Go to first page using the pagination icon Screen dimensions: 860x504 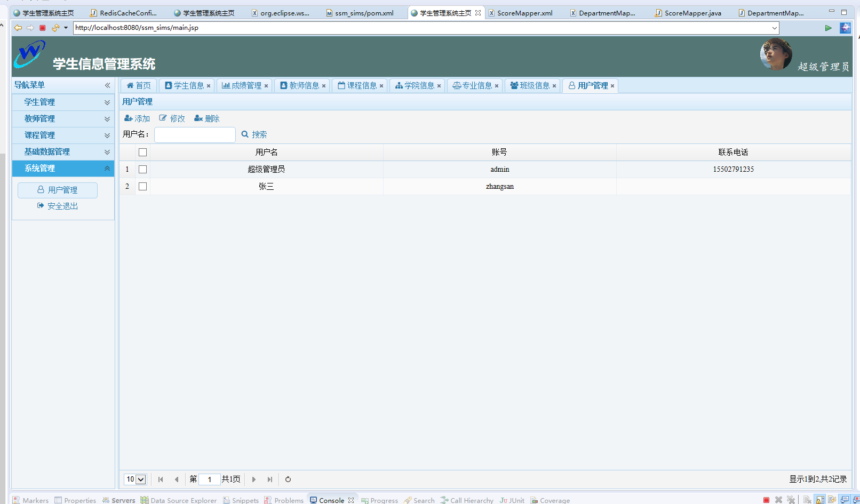click(x=161, y=479)
